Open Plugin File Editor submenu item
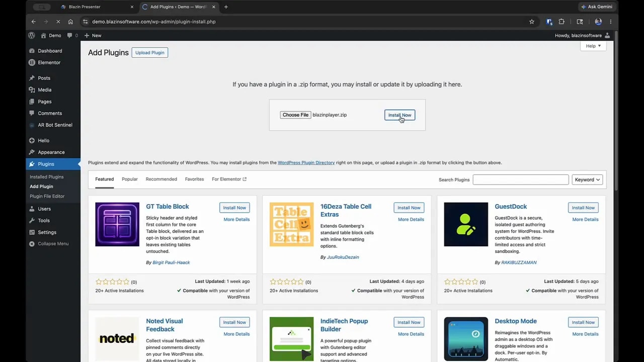Screen dimensions: 644x362 47,196
